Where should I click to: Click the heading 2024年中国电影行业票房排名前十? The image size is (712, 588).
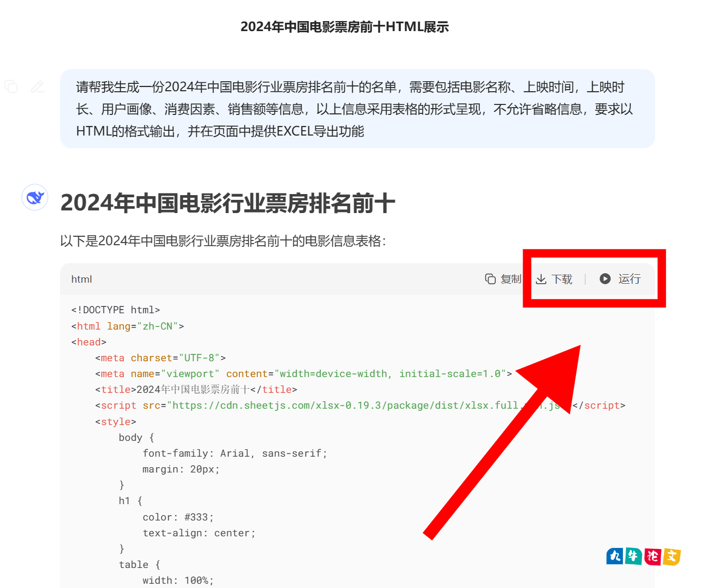click(228, 203)
